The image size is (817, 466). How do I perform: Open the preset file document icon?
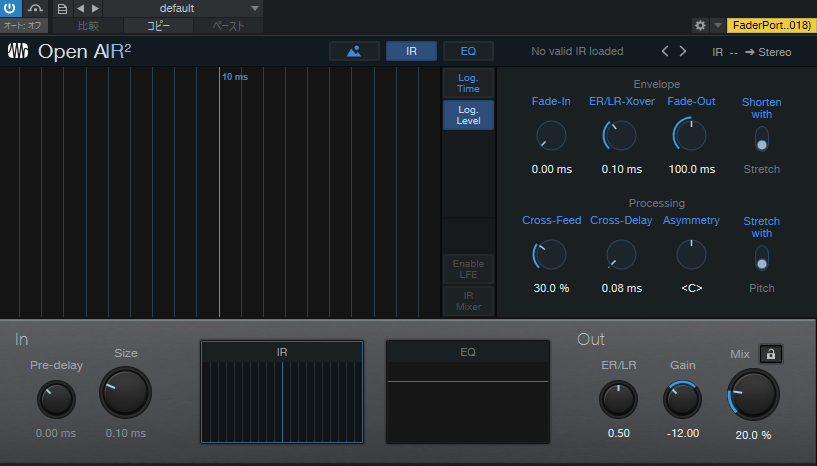coord(62,8)
